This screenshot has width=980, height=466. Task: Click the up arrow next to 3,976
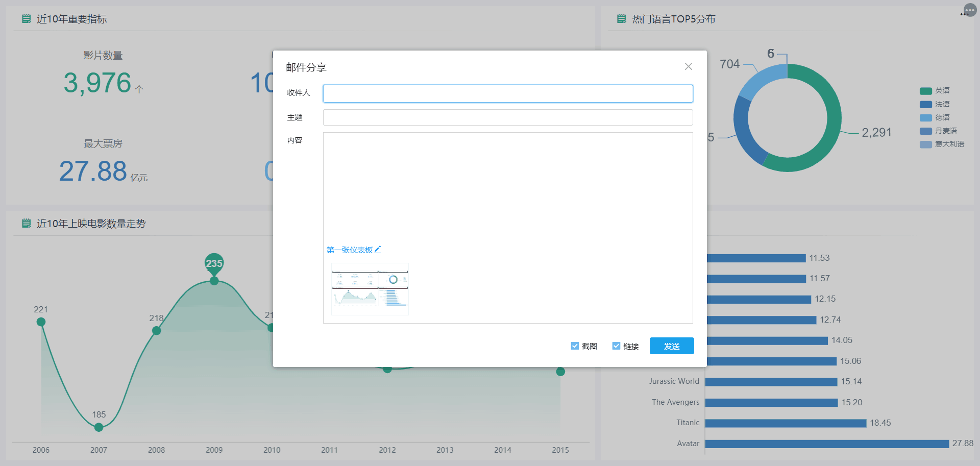[139, 89]
